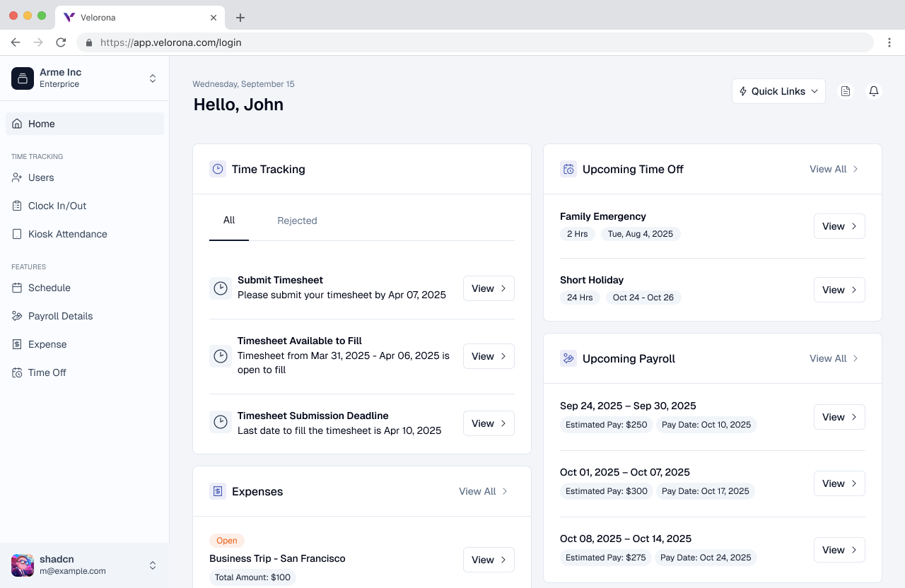905x588 pixels.
Task: Switch to the Rejected tab
Action: point(297,220)
